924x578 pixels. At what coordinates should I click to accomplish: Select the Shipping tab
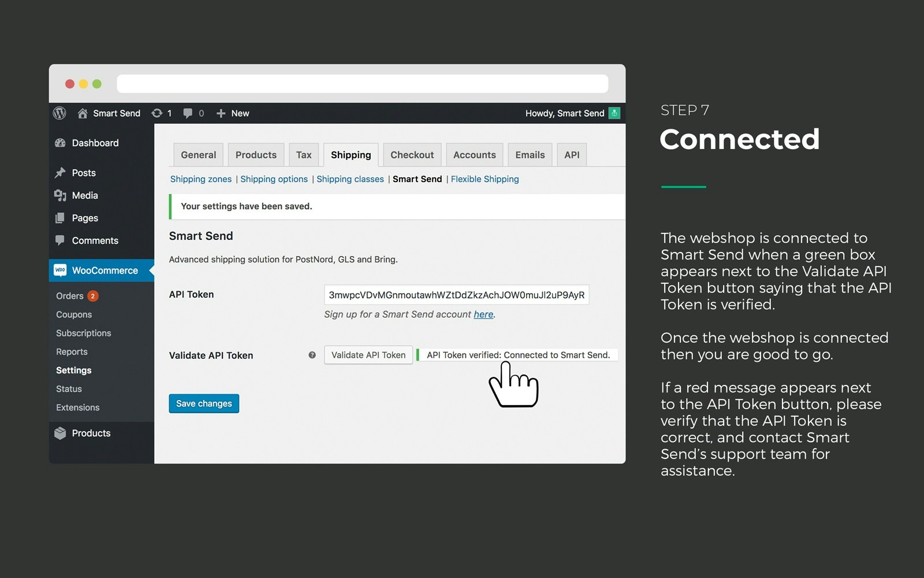[x=351, y=155]
